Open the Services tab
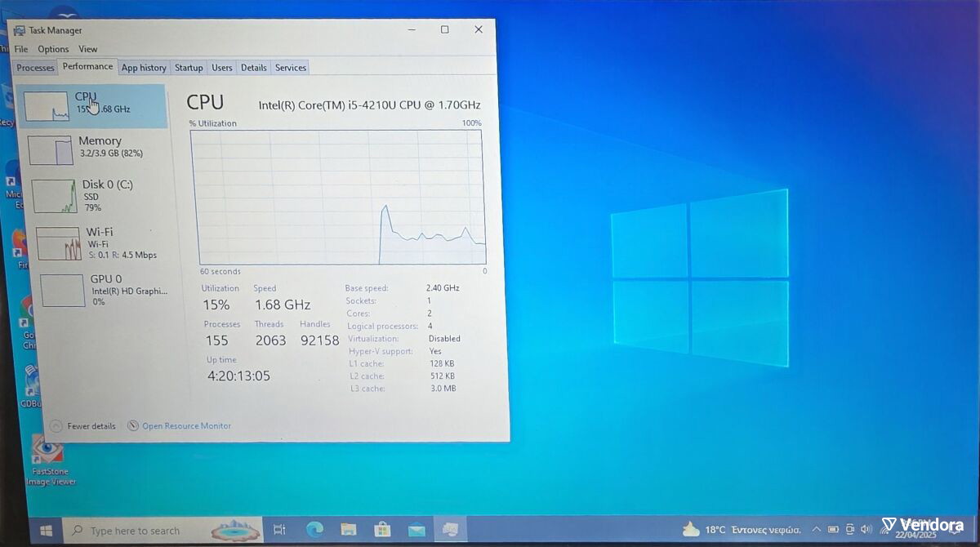The width and height of the screenshot is (980, 547). [291, 68]
